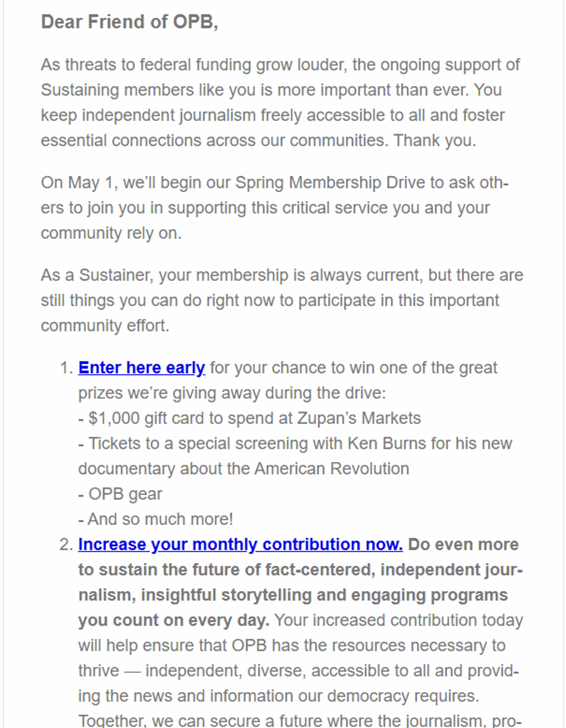Open the "Enter here early" link
This screenshot has width=566, height=728.
pyautogui.click(x=141, y=368)
